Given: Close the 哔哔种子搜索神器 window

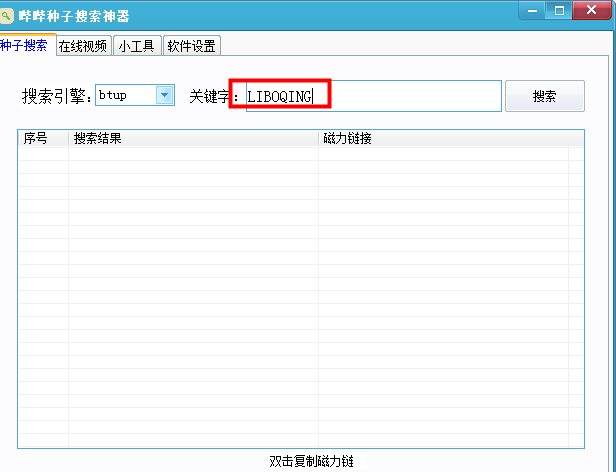Looking at the screenshot, I should (x=592, y=10).
